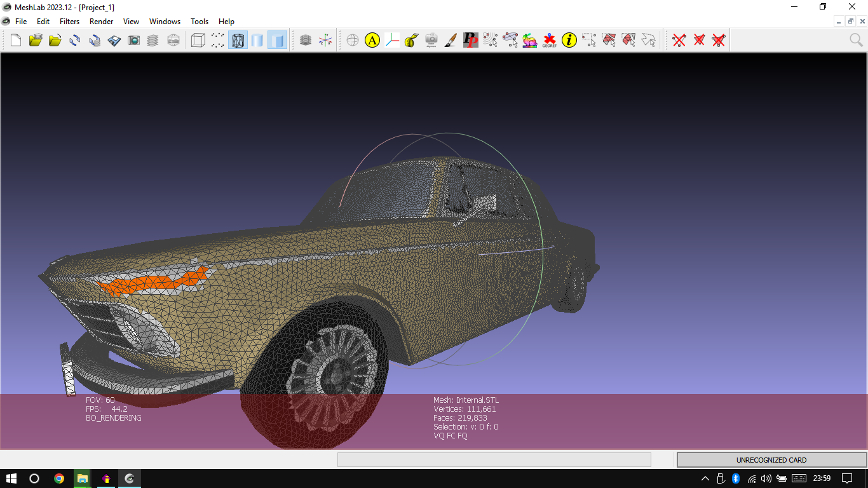Screen dimensions: 868x488
Task: Open the Render menu
Action: point(101,21)
